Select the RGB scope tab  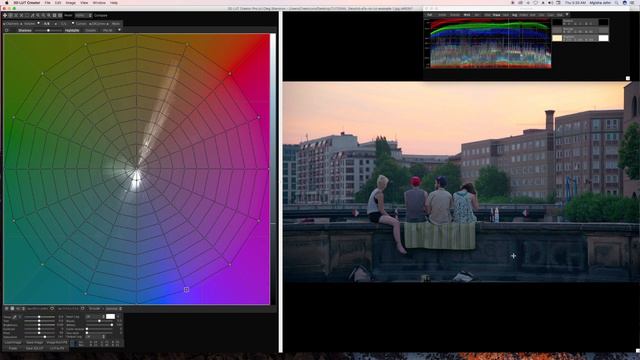(467, 15)
